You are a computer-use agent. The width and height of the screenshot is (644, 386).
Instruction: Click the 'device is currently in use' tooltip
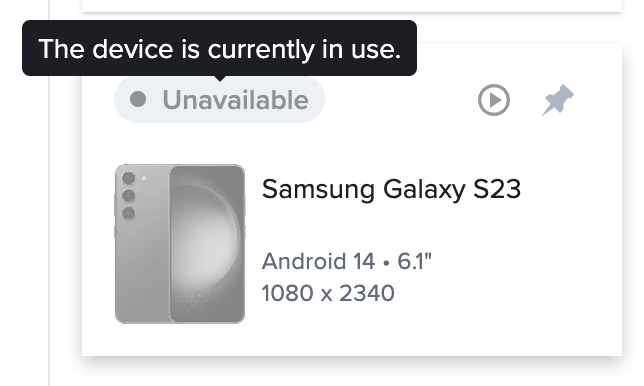(219, 48)
